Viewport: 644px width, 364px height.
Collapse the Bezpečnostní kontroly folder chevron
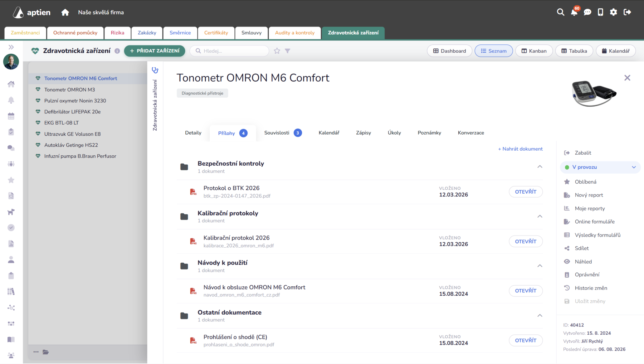coord(540,167)
